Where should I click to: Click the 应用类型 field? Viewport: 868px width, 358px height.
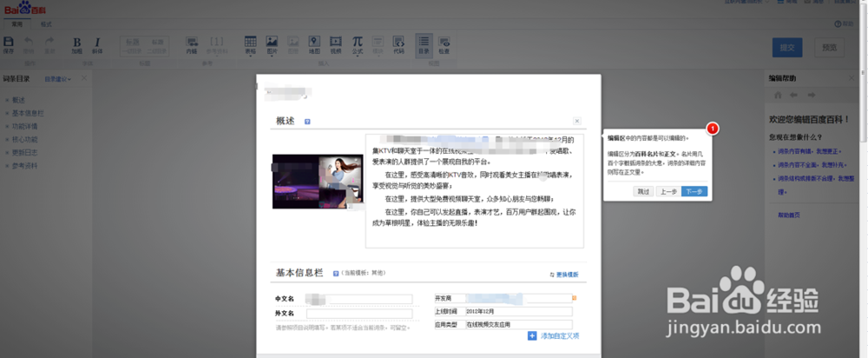coord(519,325)
